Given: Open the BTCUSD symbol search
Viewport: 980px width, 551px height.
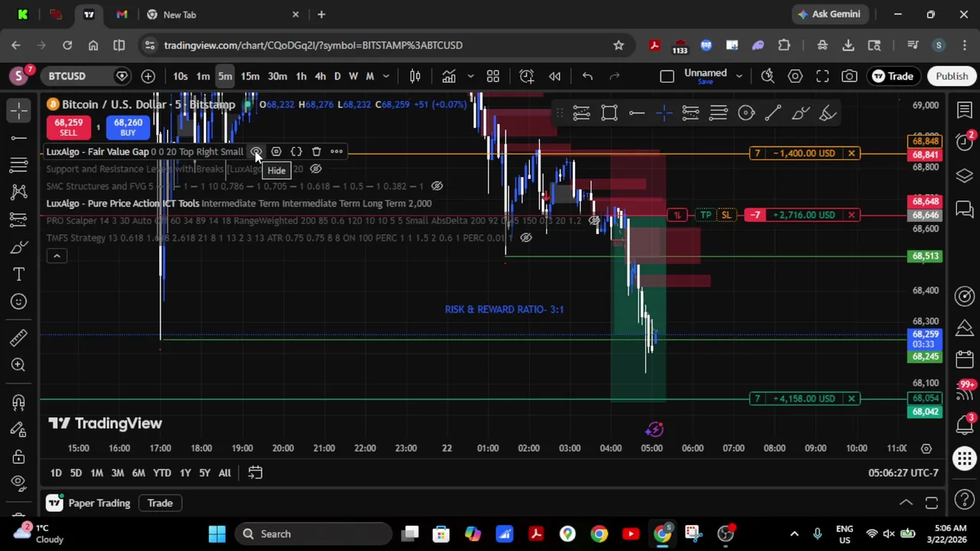Looking at the screenshot, I should tap(67, 76).
